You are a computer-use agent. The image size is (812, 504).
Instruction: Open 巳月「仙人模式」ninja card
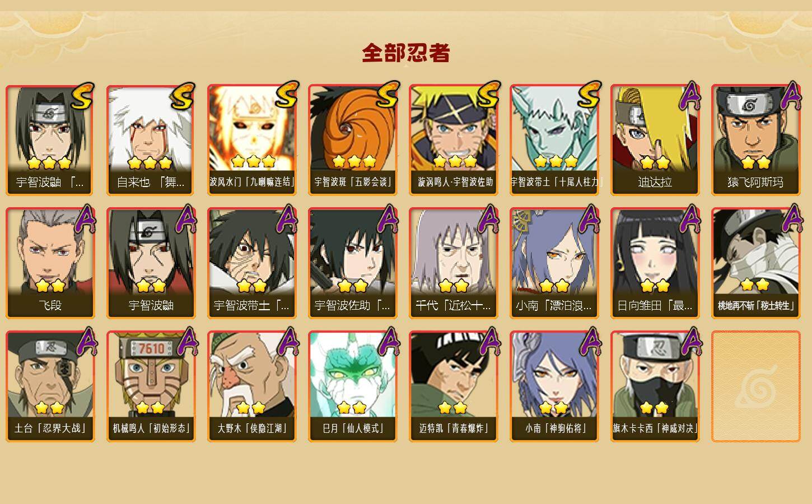coord(352,386)
